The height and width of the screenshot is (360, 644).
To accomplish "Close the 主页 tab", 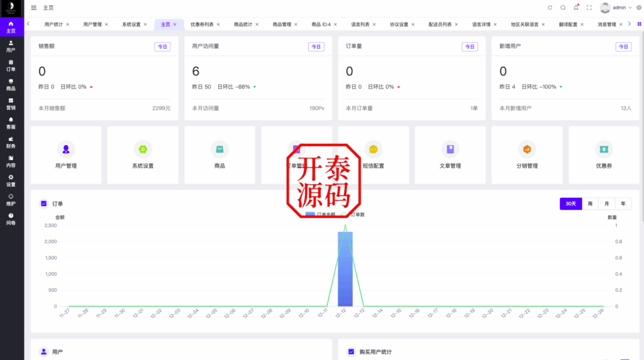I will [175, 25].
